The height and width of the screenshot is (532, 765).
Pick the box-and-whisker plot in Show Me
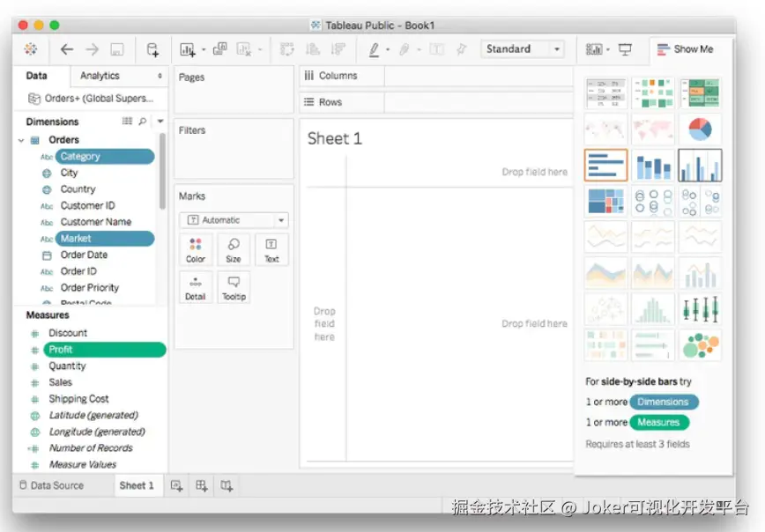700,308
